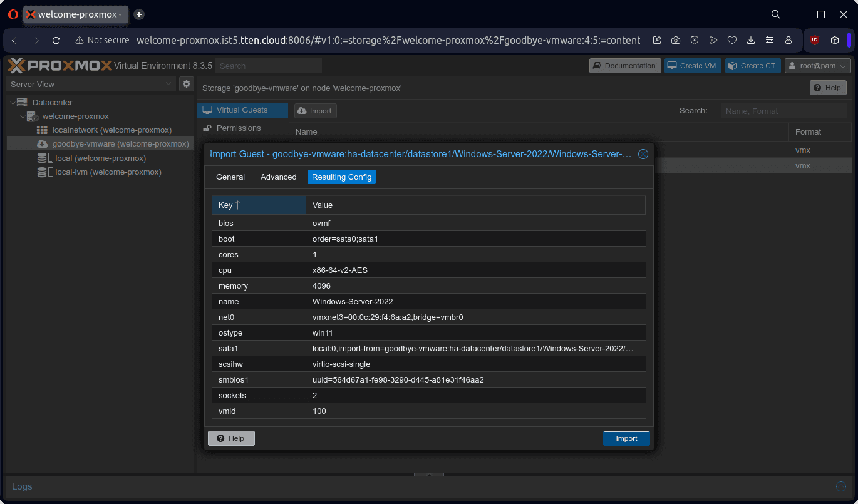
Task: Click the Name column header
Action: pos(539,132)
